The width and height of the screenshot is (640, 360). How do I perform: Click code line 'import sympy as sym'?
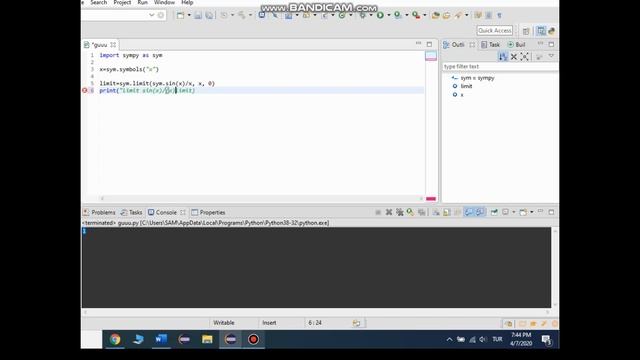click(x=131, y=55)
